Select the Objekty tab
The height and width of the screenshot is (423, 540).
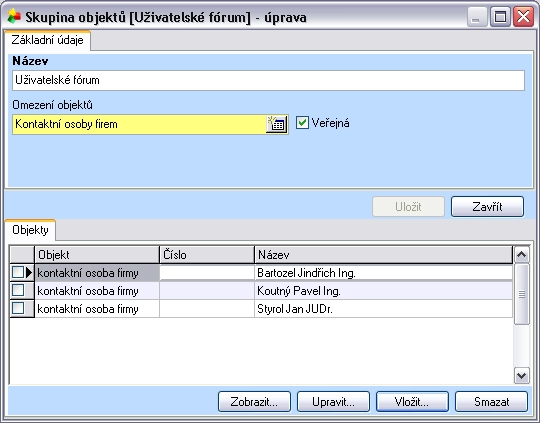30,230
